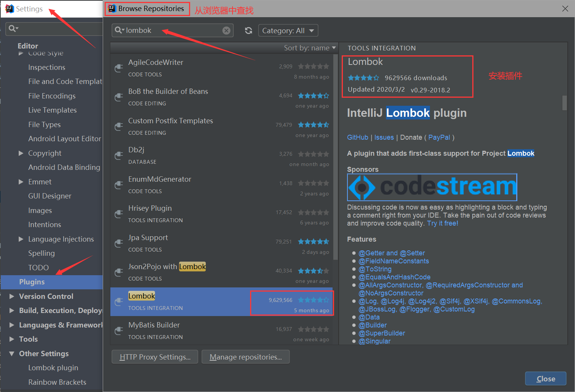Expand the Language Injections node
Image resolution: width=575 pixels, height=392 pixels.
point(21,239)
